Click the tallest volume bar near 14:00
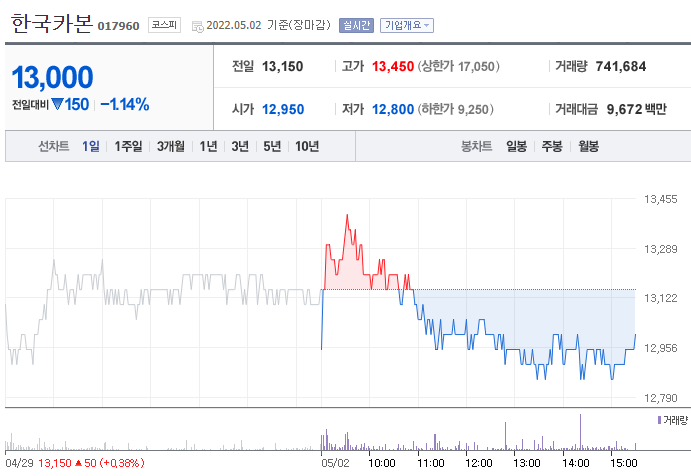The height and width of the screenshot is (476, 691). coord(580,432)
